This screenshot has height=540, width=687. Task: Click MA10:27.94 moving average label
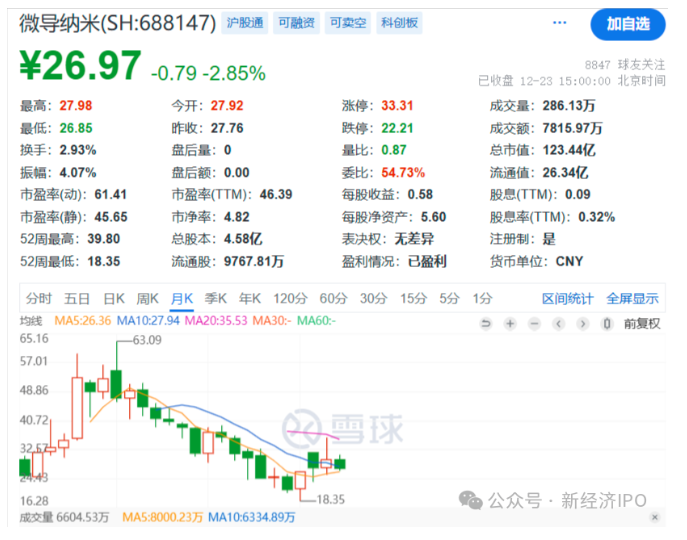click(148, 321)
